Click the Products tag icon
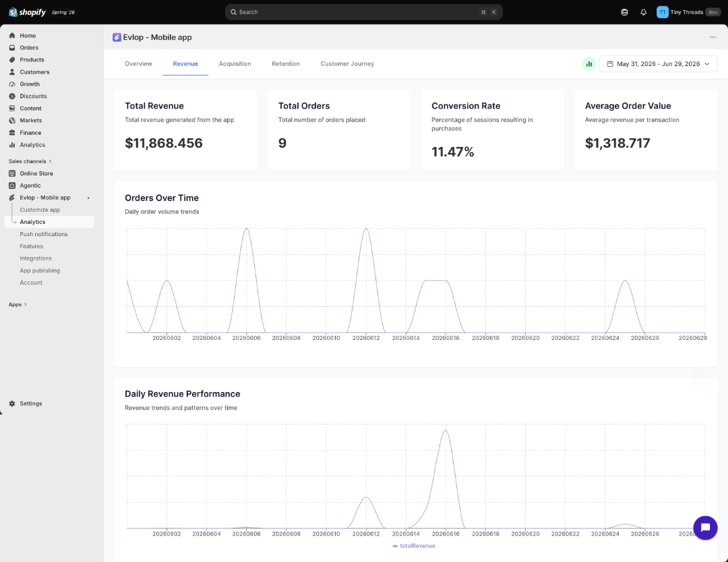Viewport: 728px width, 562px height. pos(12,59)
